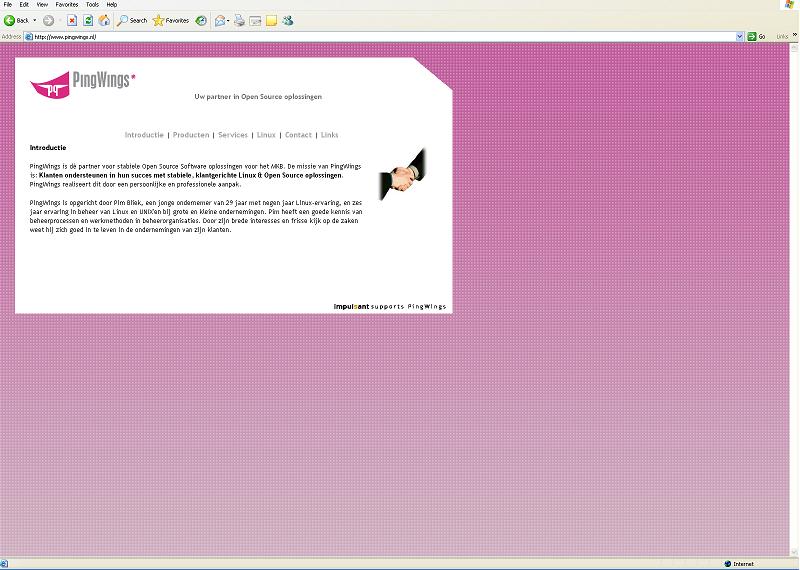The height and width of the screenshot is (570, 800).
Task: Stop loading the page
Action: (72, 20)
